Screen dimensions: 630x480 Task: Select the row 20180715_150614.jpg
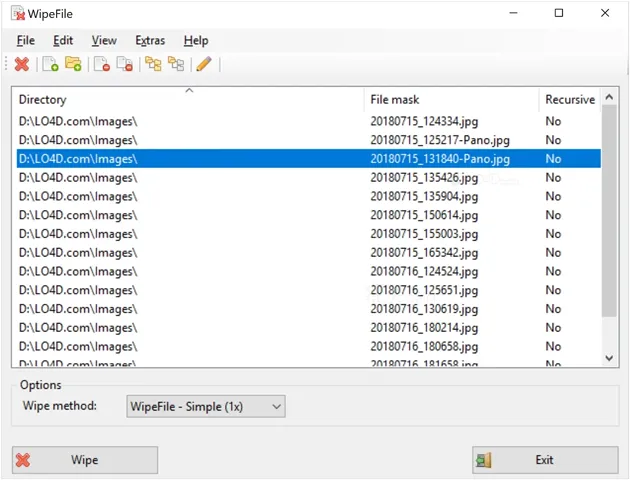(309, 215)
